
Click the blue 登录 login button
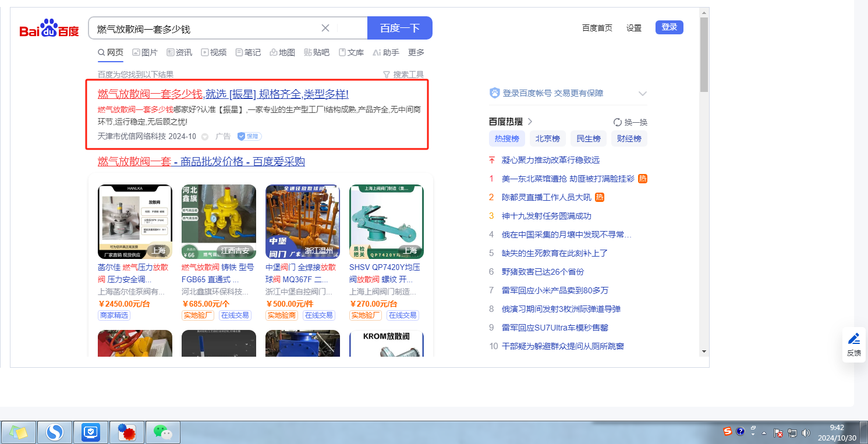(669, 27)
